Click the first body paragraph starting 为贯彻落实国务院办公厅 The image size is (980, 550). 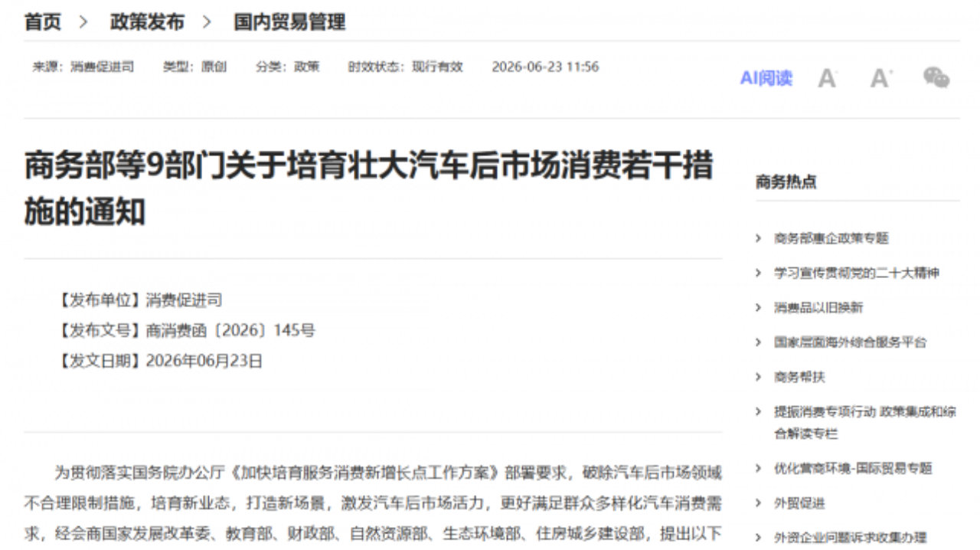click(373, 502)
